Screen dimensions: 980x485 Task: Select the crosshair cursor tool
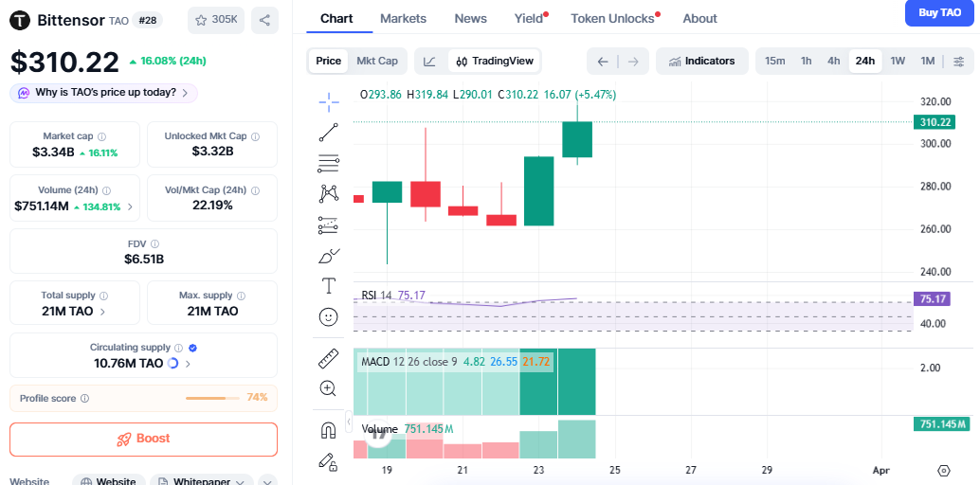coord(329,101)
